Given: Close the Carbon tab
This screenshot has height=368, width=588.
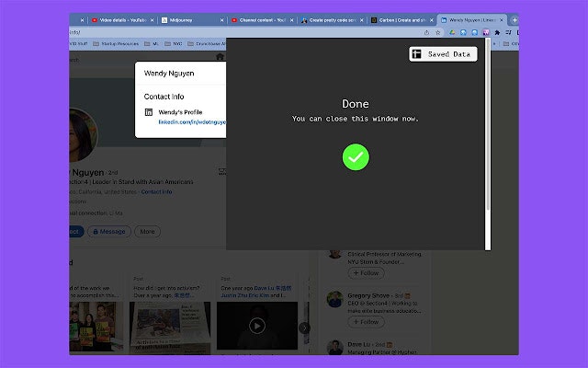Looking at the screenshot, I should (431, 20).
